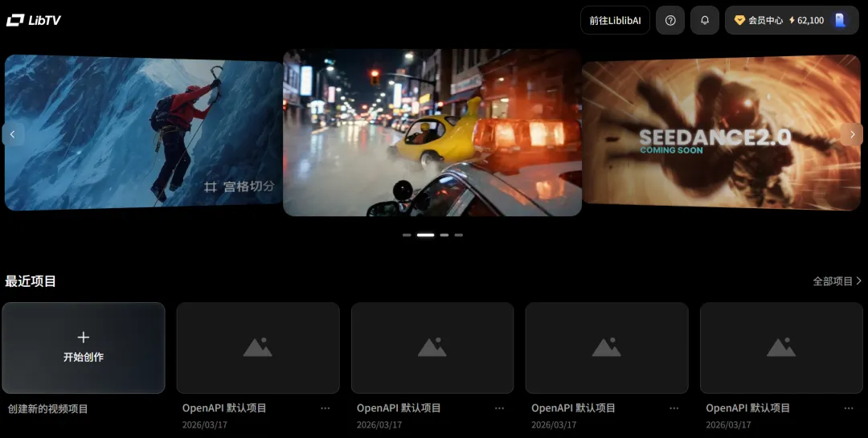Open more options for second OpenAPI project
The image size is (868, 438).
click(x=499, y=408)
